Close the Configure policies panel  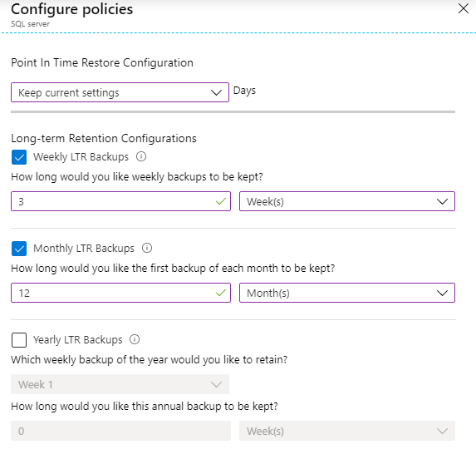click(464, 8)
